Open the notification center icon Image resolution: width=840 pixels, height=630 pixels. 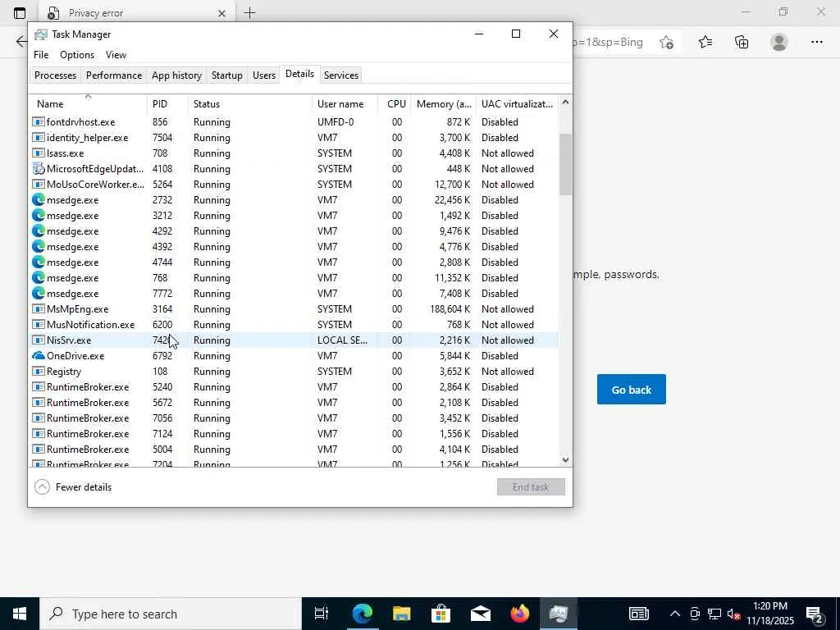coord(815,614)
